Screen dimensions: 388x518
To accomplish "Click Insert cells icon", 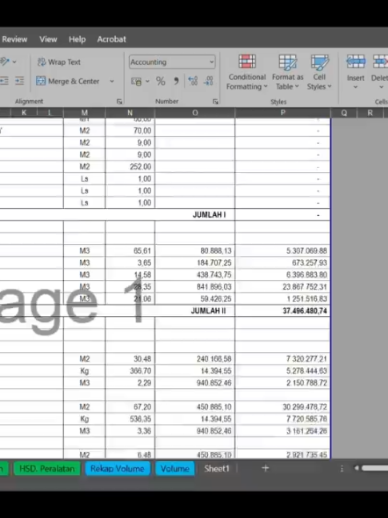I will click(356, 62).
